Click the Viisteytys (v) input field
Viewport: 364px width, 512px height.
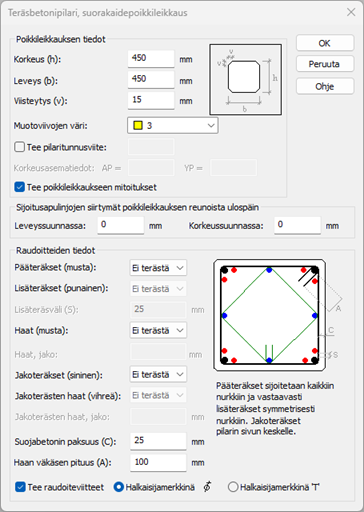tap(151, 100)
